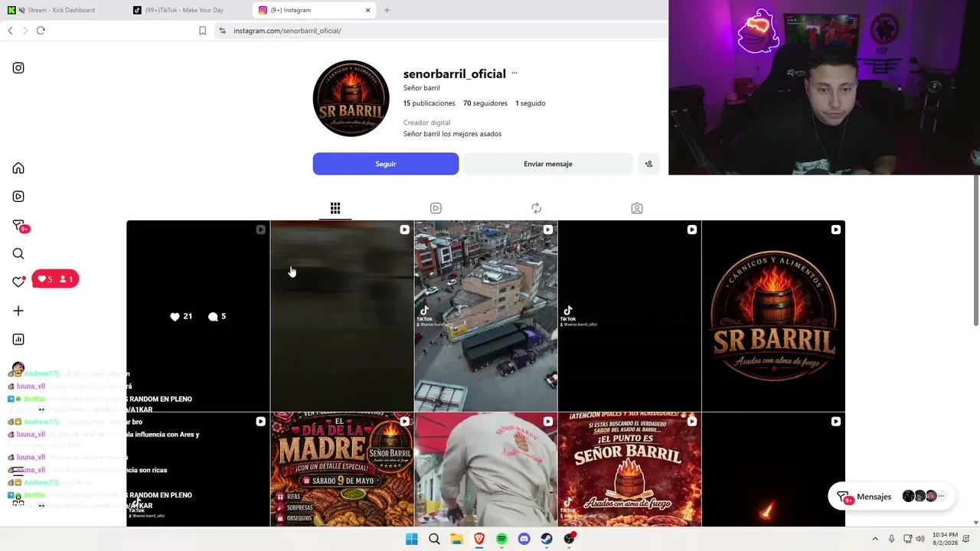Open the Mensajes floating chat button

pos(891,497)
